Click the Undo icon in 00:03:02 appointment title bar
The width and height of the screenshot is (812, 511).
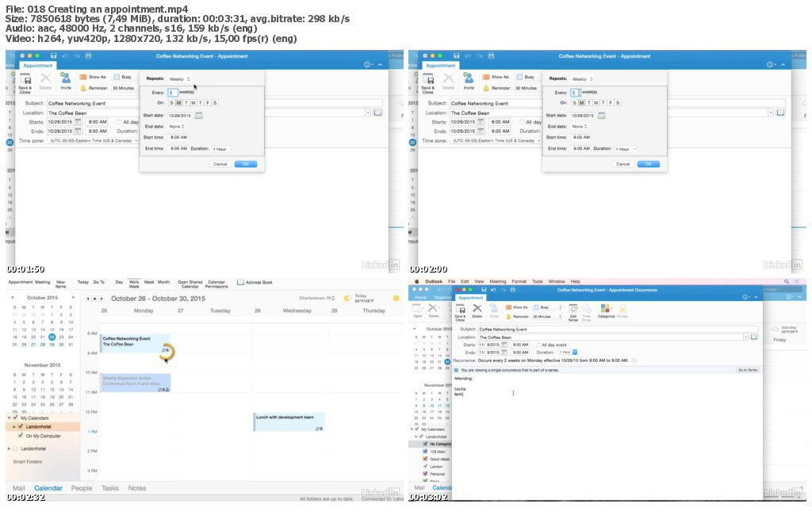[x=493, y=290]
